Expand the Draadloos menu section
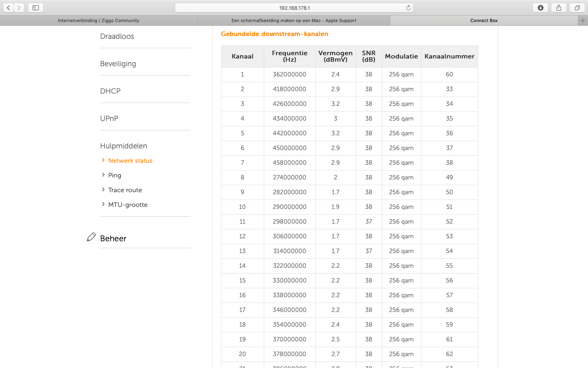This screenshot has height=368, width=588. (117, 36)
